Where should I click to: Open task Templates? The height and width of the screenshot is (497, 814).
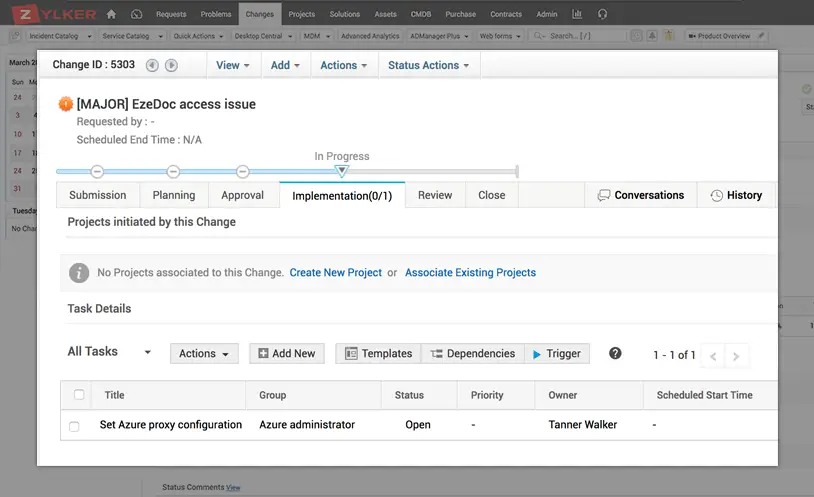[378, 354]
